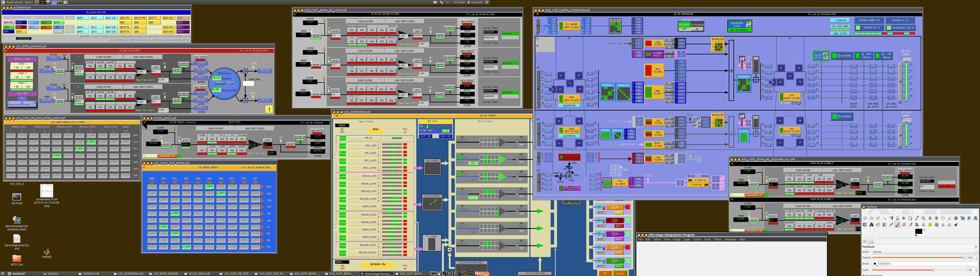Viewport: 980px width, 276px height.
Task: Open the Paintbrush Mode dropdown showing Normal
Action: 925,252
